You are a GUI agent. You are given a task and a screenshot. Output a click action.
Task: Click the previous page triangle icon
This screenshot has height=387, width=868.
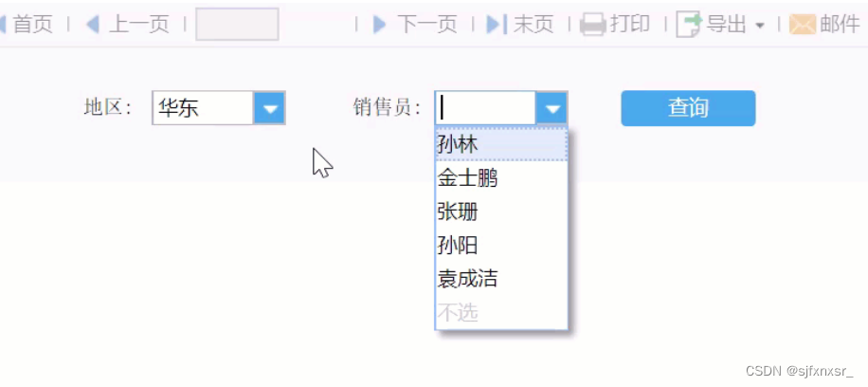click(93, 25)
